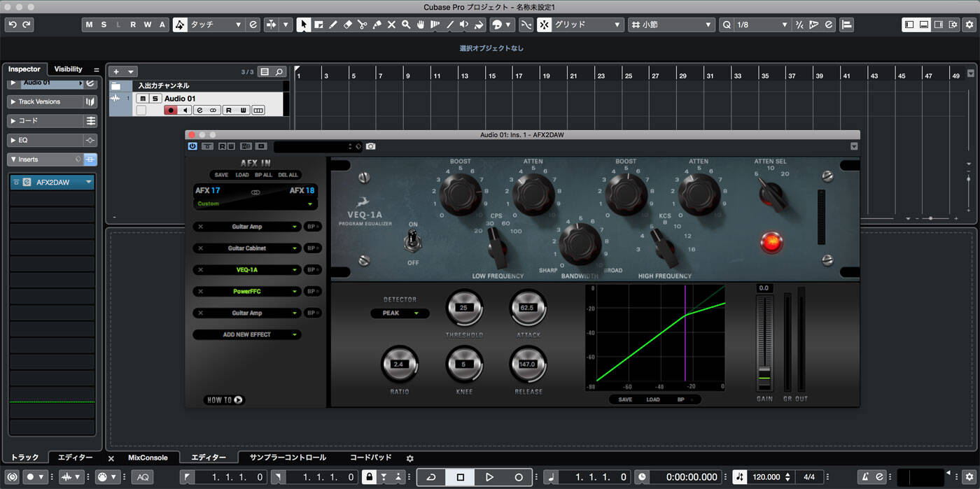
Task: Toggle Record Enable on Audio 01
Action: click(170, 111)
